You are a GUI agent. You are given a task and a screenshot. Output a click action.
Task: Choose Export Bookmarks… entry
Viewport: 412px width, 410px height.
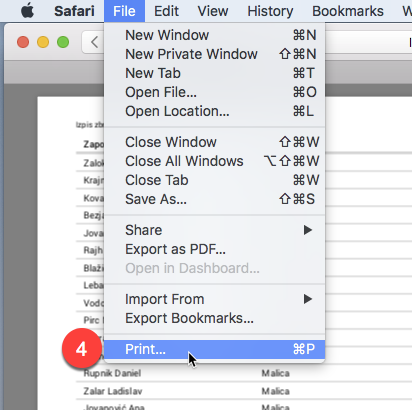pos(215,318)
